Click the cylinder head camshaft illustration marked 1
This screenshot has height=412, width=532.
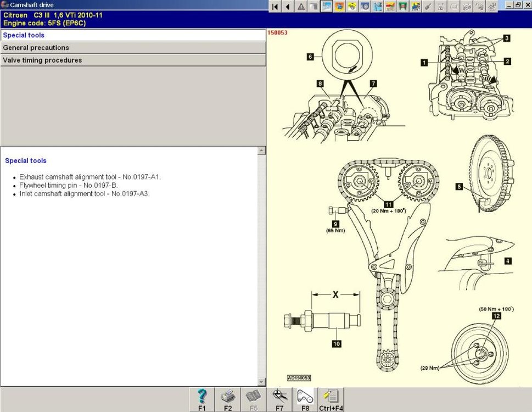coord(471,75)
